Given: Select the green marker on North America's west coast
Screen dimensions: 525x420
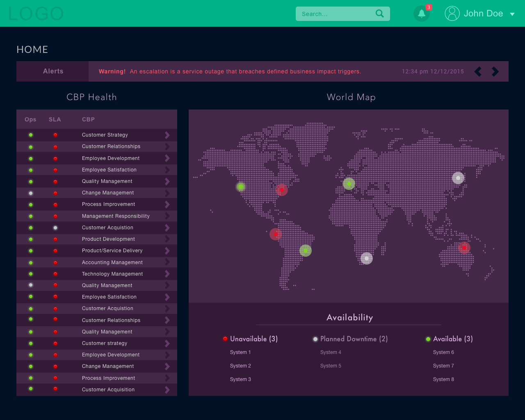Looking at the screenshot, I should (x=241, y=187).
